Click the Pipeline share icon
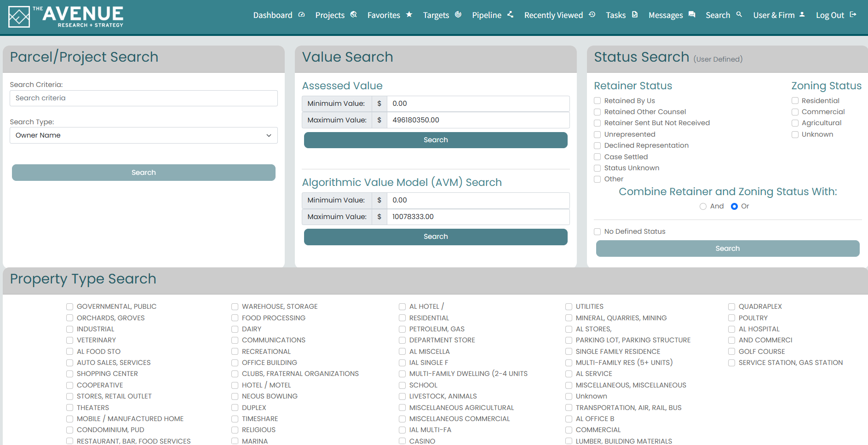This screenshot has width=868, height=445. (510, 15)
